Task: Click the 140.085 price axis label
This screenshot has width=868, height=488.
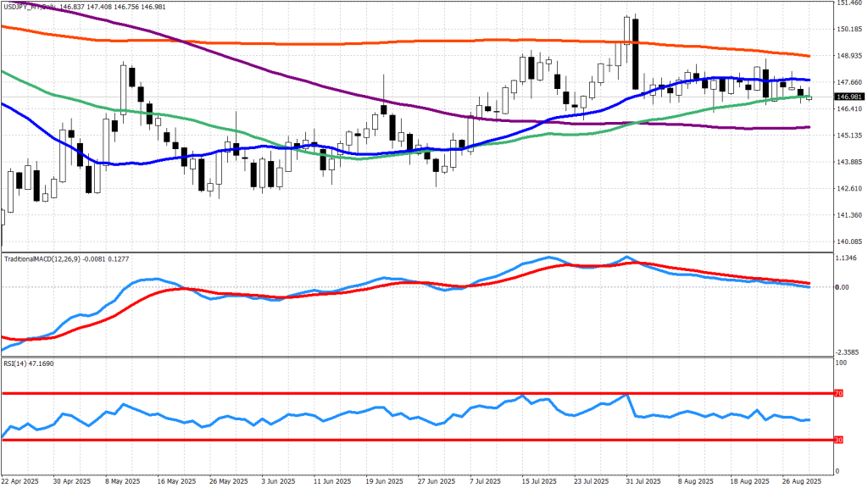Action: [x=849, y=241]
